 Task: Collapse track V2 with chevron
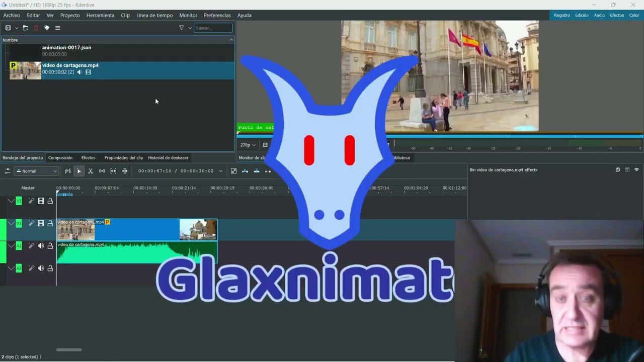point(11,201)
